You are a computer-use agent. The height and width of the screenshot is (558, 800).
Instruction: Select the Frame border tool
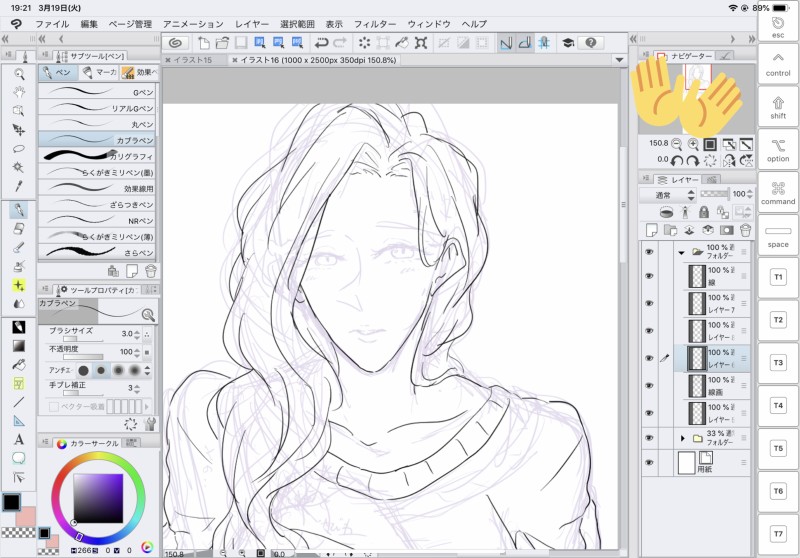(19, 383)
